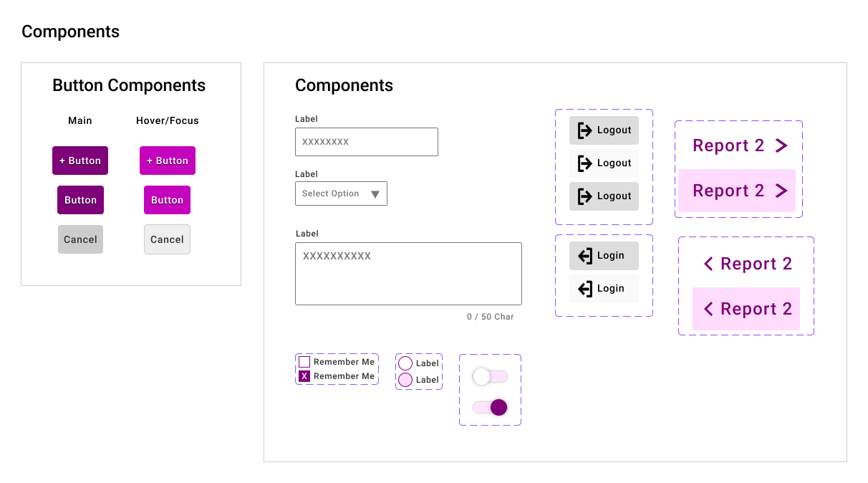Open the Select Option dropdown
This screenshot has width=868, height=483.
pos(341,193)
